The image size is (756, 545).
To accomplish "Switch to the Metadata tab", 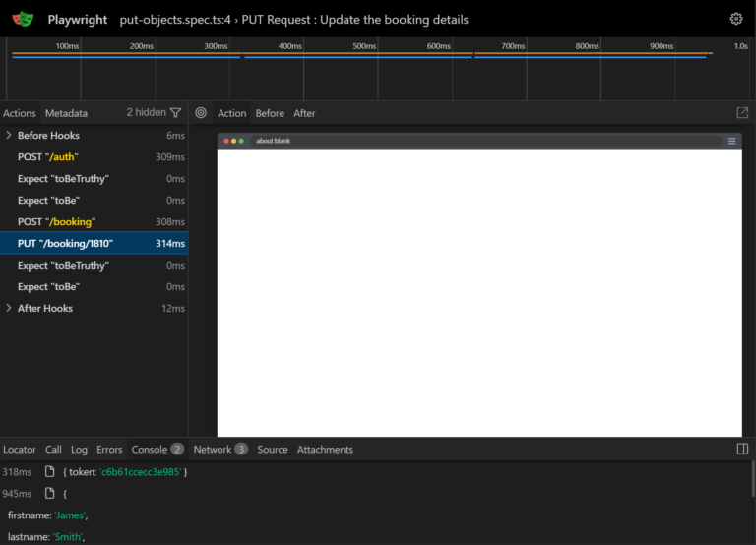I will coord(67,113).
